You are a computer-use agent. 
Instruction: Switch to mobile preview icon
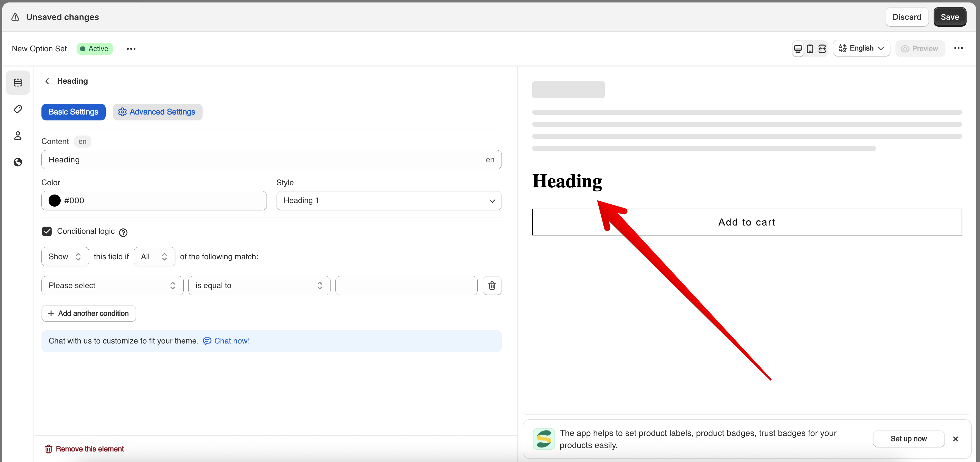click(x=810, y=49)
